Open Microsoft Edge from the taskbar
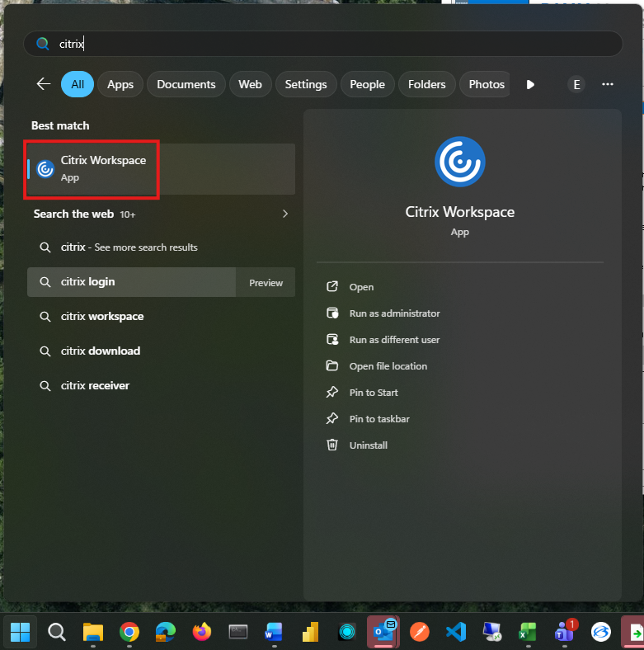This screenshot has height=650, width=644. [x=166, y=632]
